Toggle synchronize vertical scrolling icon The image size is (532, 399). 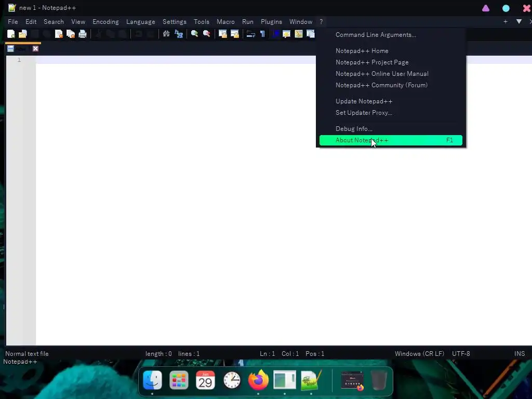(x=222, y=34)
